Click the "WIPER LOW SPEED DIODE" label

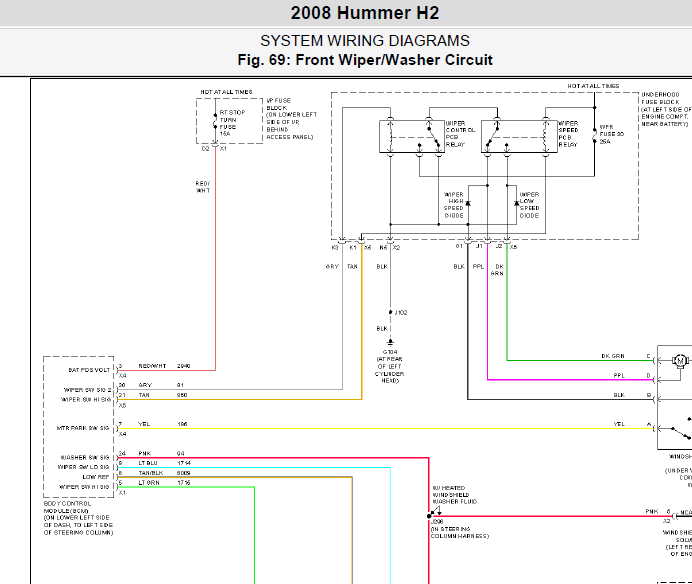click(529, 205)
